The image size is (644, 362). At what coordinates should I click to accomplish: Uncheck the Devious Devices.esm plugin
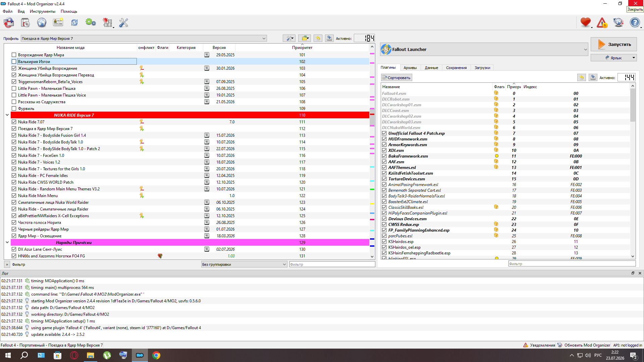click(x=384, y=219)
